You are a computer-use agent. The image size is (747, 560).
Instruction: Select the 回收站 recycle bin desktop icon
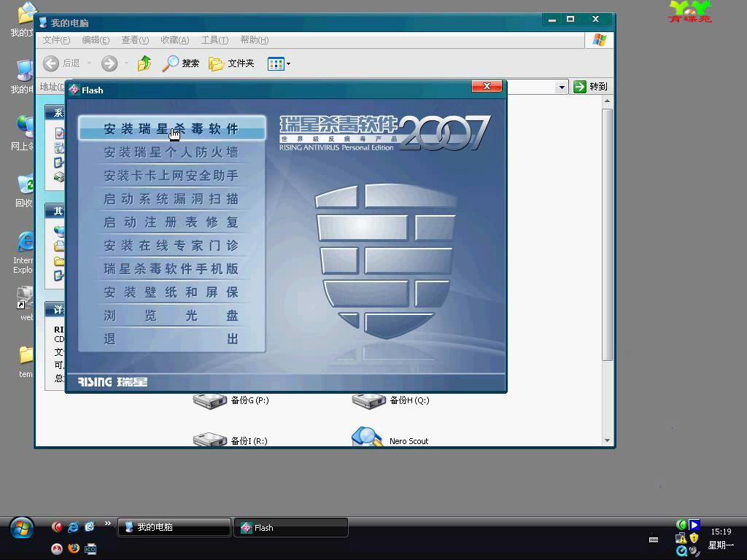click(x=24, y=190)
